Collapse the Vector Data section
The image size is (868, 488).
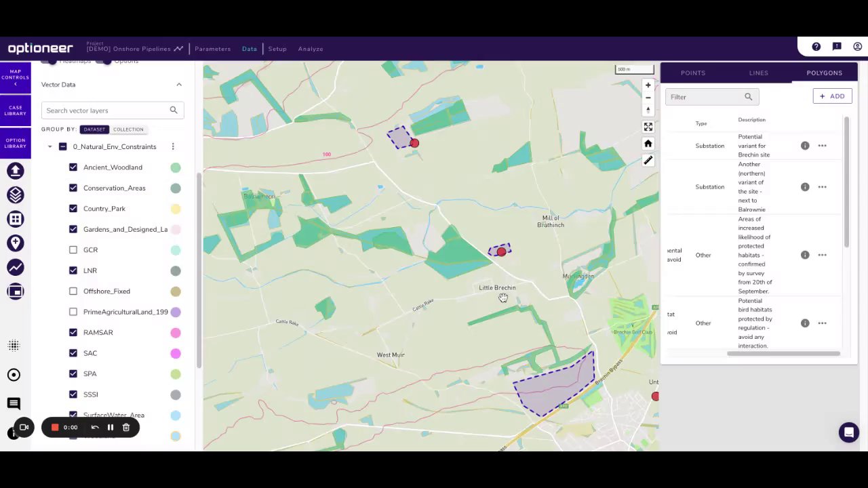(179, 85)
